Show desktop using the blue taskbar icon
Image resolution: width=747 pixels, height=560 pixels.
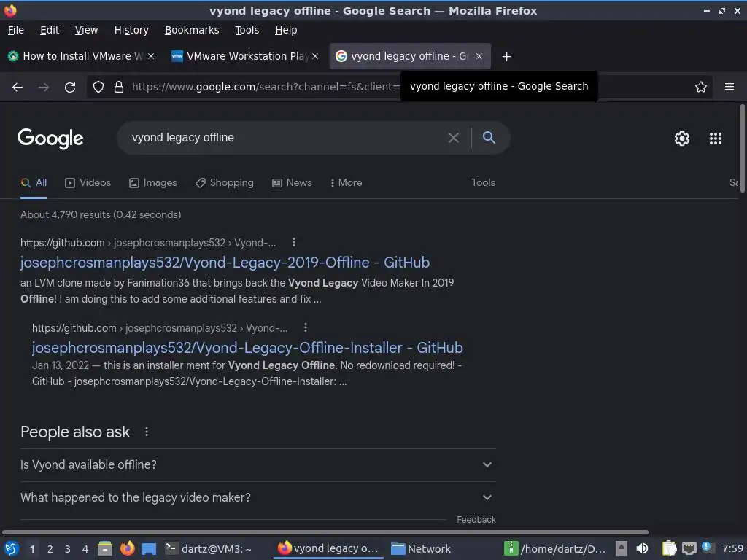click(149, 548)
